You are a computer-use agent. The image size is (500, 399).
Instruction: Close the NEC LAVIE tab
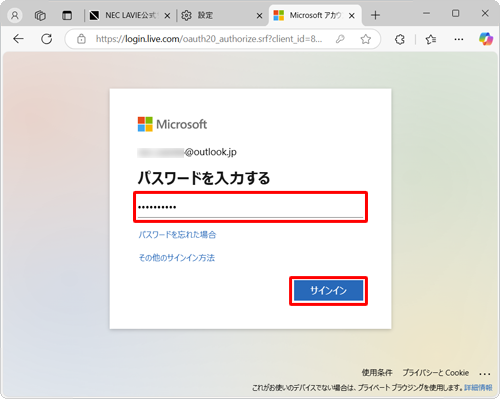click(167, 16)
